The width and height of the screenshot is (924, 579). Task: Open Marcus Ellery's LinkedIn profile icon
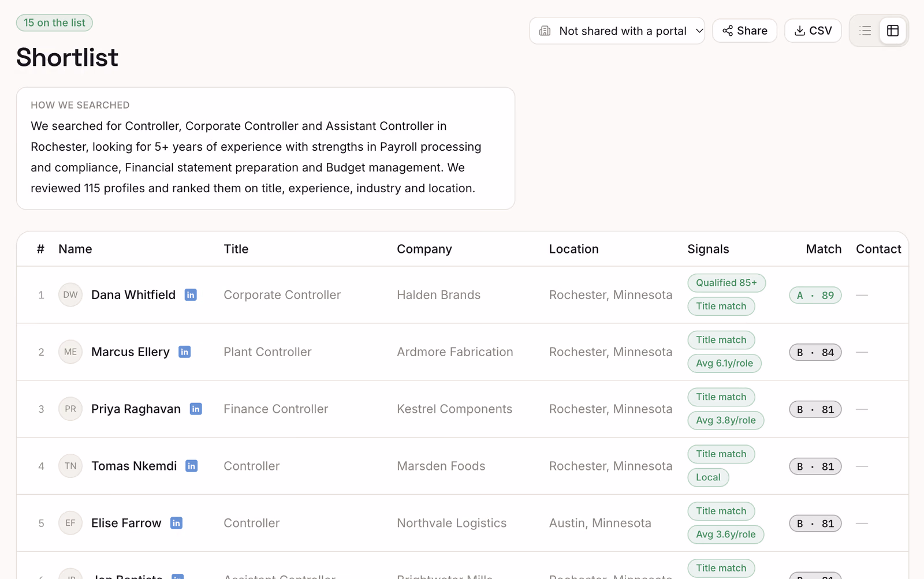click(x=185, y=352)
